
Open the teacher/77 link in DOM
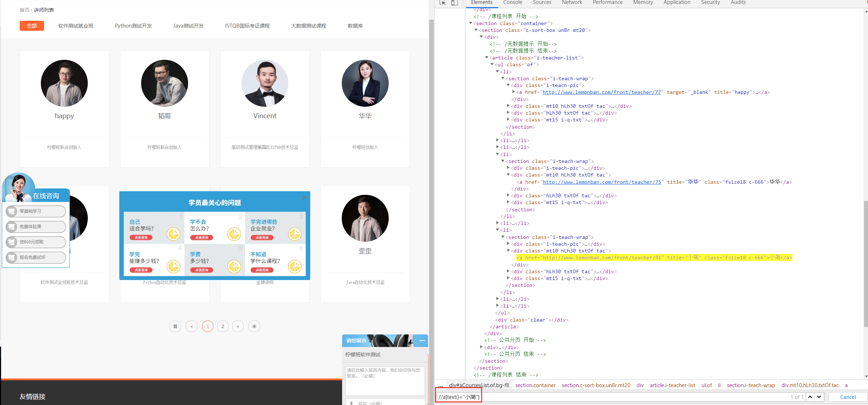pos(601,92)
